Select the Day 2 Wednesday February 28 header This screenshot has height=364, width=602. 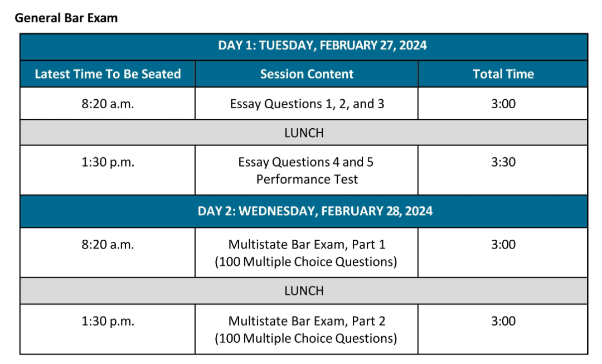pyautogui.click(x=304, y=211)
